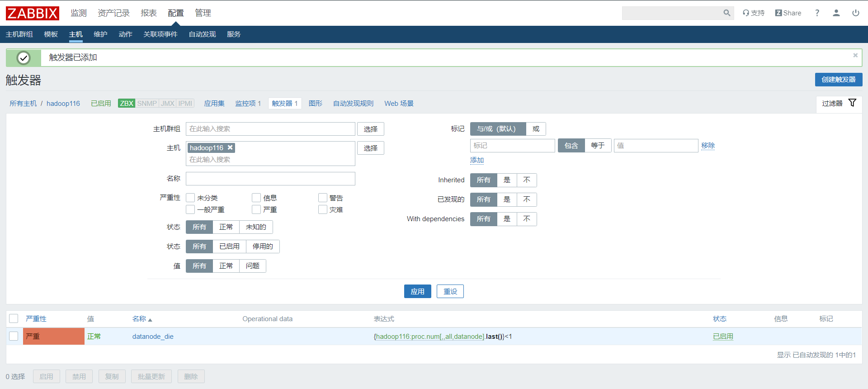Click 选择 next to 主机群组
The height and width of the screenshot is (389, 868).
pos(371,129)
